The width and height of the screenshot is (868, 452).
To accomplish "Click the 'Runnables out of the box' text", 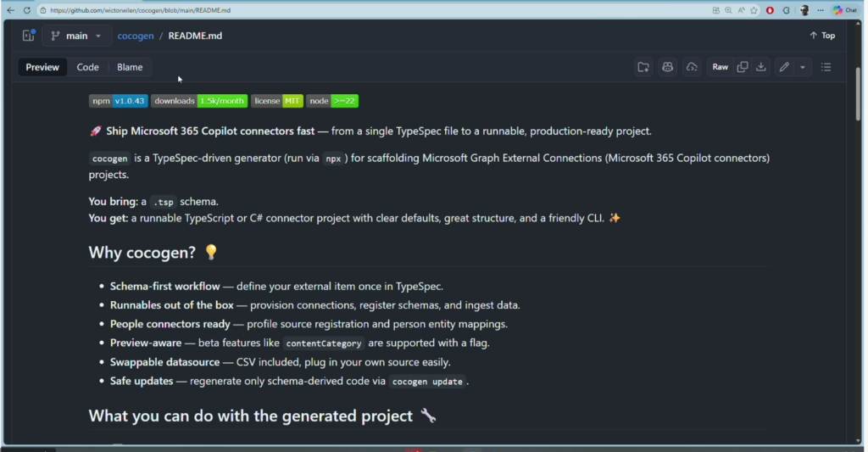I will click(171, 305).
